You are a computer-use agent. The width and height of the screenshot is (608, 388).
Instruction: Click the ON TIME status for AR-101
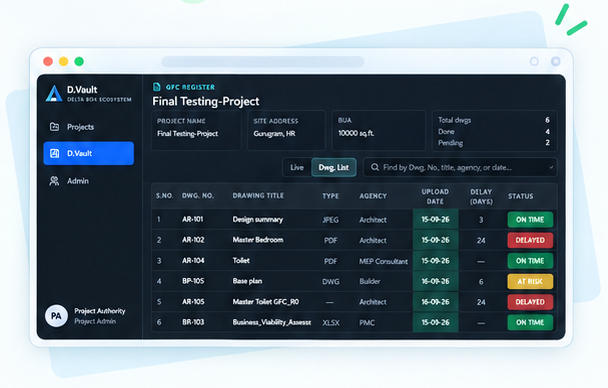pyautogui.click(x=530, y=219)
